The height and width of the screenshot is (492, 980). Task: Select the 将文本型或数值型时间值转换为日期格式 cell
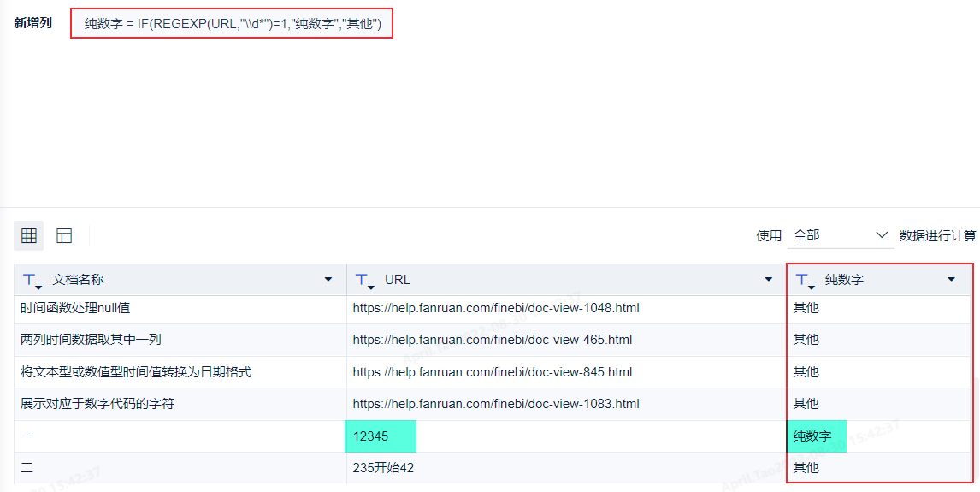point(136,372)
